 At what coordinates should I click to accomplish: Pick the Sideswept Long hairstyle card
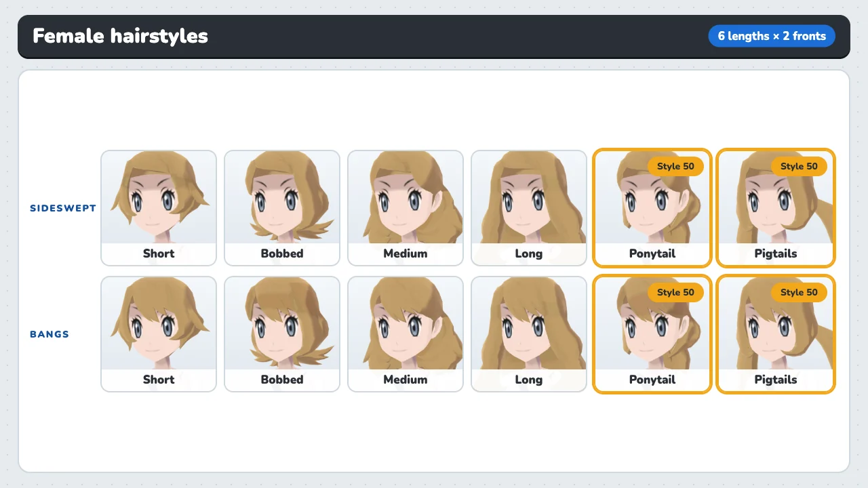tap(529, 208)
